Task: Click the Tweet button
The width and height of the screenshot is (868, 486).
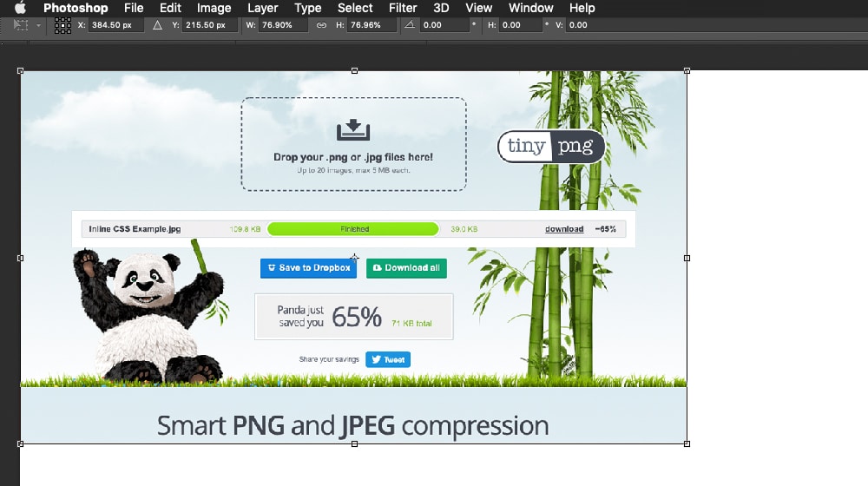Action: [388, 359]
